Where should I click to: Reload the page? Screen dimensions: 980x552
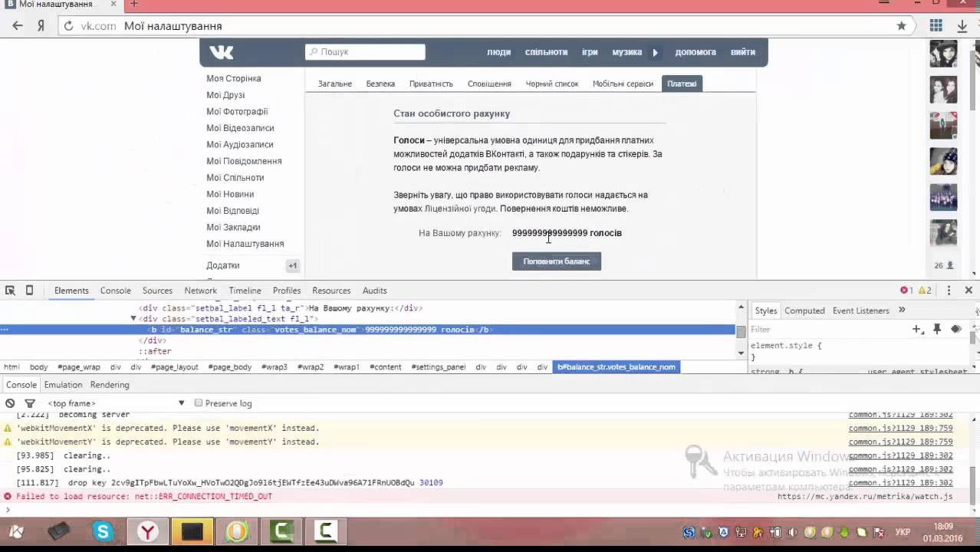pos(68,25)
